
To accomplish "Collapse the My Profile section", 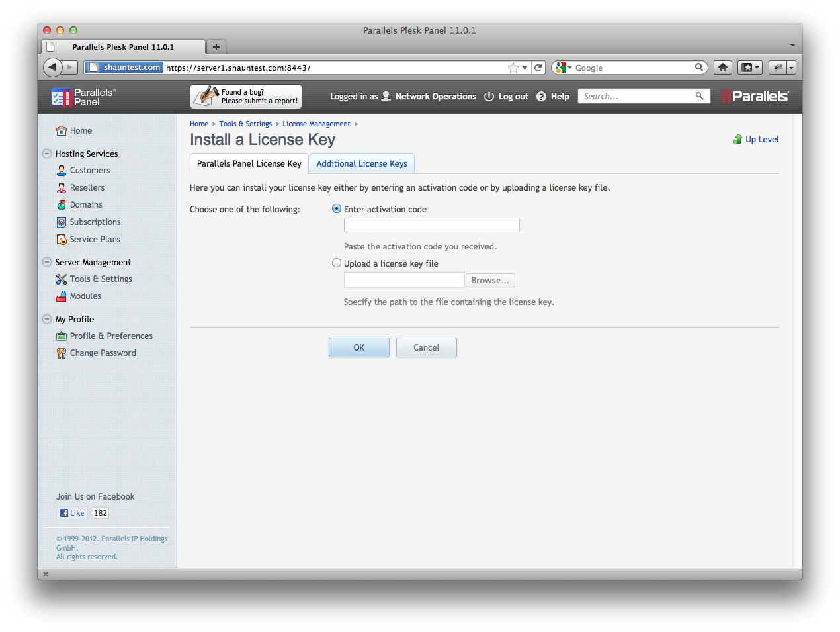I will 47,319.
